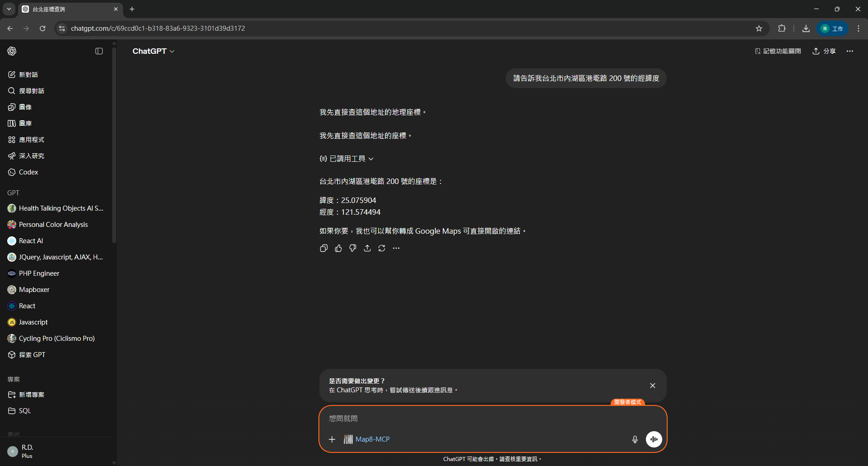Click the 開發者模式 developer mode badge
Image resolution: width=868 pixels, height=466 pixels.
tap(628, 402)
